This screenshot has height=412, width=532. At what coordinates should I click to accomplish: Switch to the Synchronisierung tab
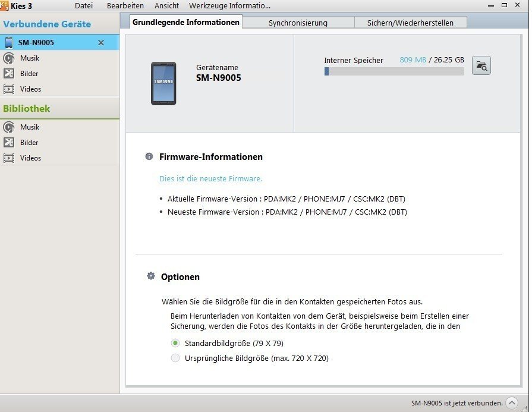click(x=298, y=23)
